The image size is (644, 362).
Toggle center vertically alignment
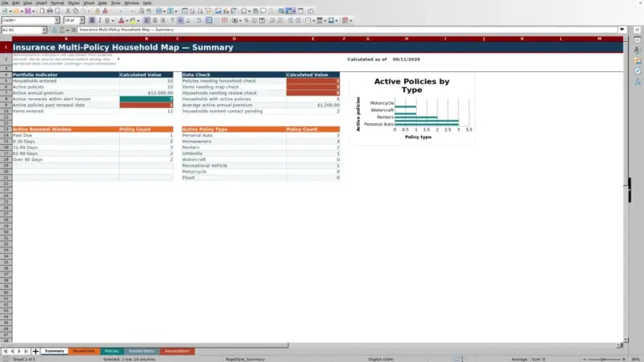[x=180, y=20]
